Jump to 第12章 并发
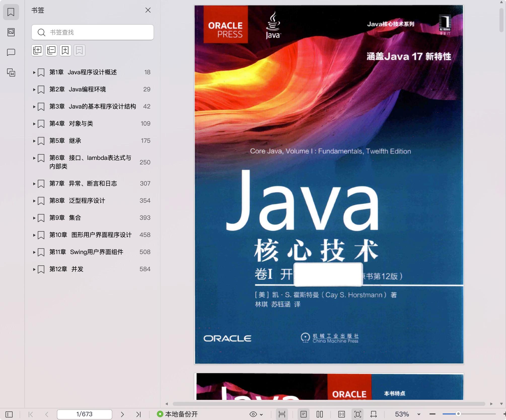The image size is (506, 420). [66, 269]
